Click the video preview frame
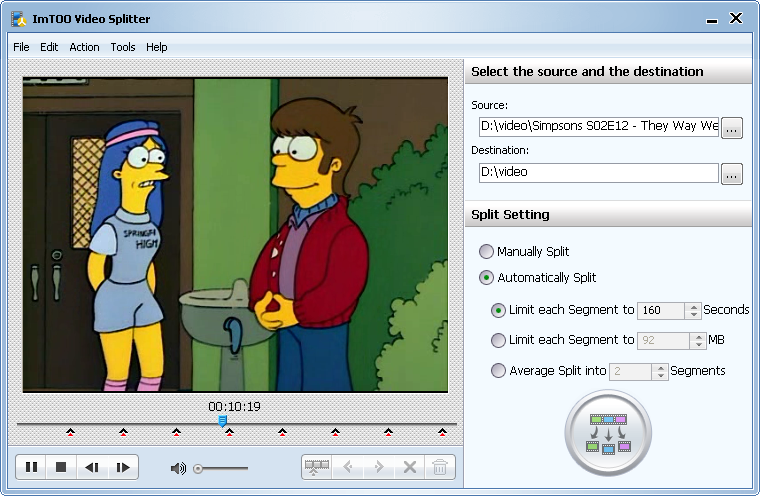 click(x=235, y=235)
